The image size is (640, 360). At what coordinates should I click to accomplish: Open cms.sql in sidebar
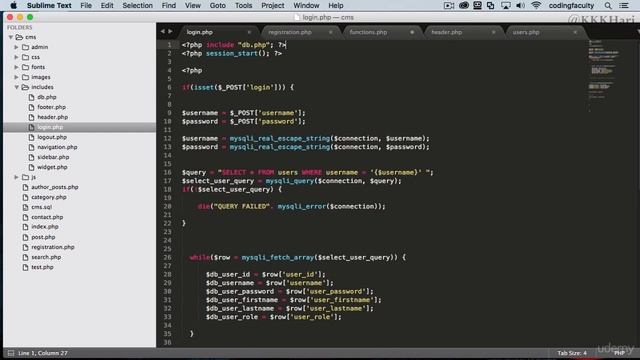pyautogui.click(x=42, y=207)
